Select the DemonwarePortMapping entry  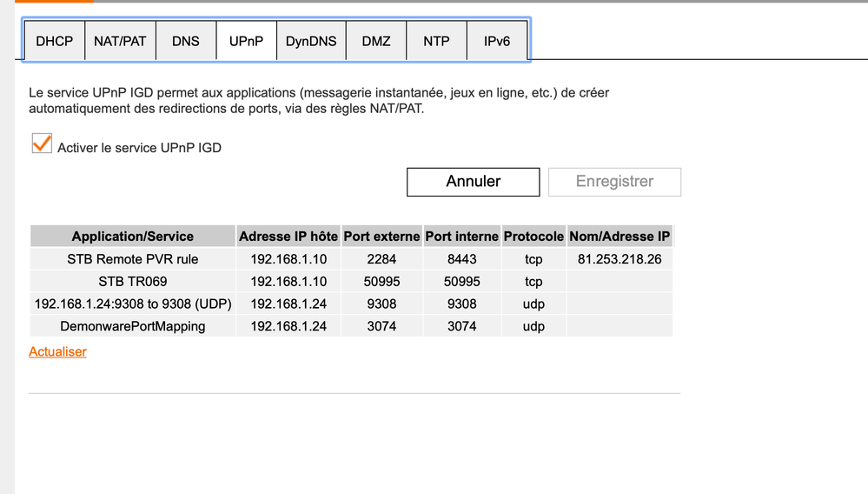click(x=133, y=327)
